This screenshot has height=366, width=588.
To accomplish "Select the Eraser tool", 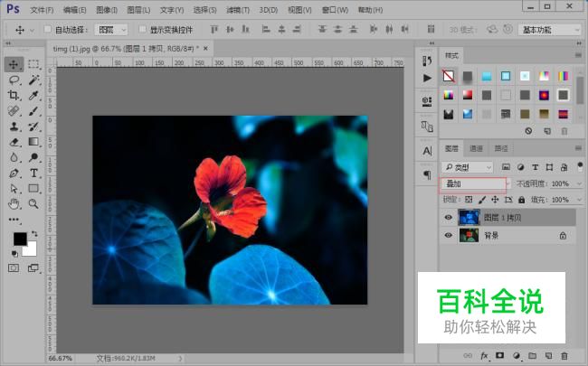I will click(x=14, y=142).
